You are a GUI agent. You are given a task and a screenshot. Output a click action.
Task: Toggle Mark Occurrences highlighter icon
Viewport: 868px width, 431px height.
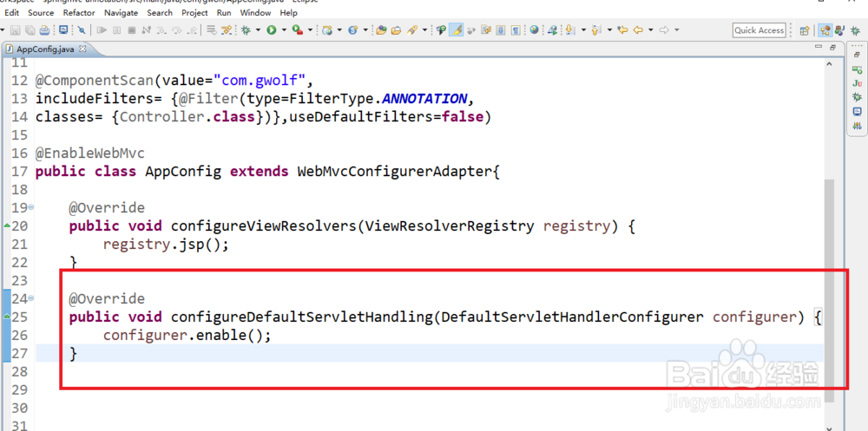click(x=457, y=29)
